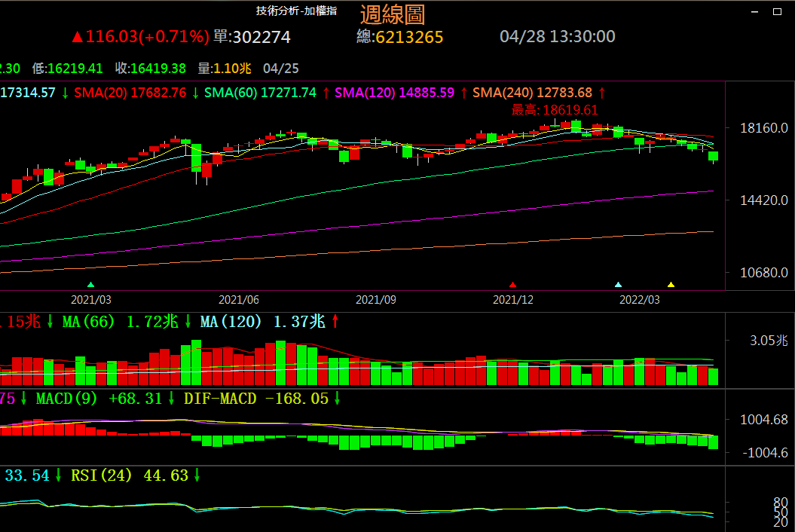Screen dimensions: 795x532
Task: Minimize the technical analysis window
Action: pyautogui.click(x=756, y=11)
